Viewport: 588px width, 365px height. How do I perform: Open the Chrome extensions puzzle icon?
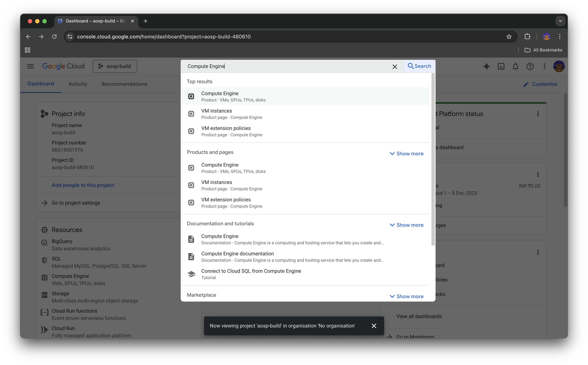pyautogui.click(x=527, y=37)
